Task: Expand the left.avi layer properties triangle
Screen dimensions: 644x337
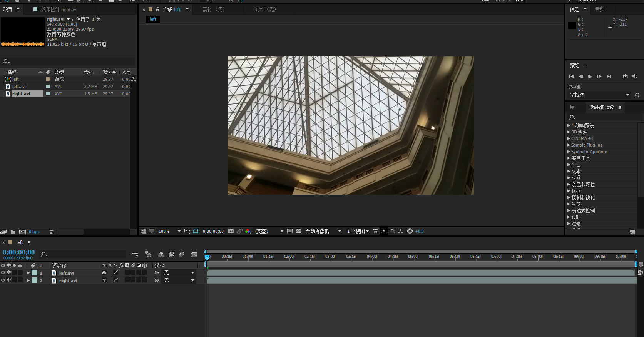Action: 28,273
